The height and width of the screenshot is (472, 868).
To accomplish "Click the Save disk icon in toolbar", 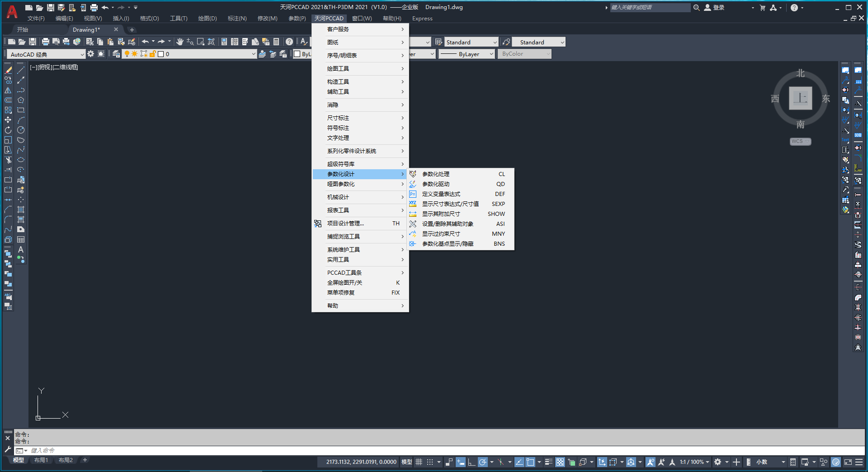I will pyautogui.click(x=33, y=42).
